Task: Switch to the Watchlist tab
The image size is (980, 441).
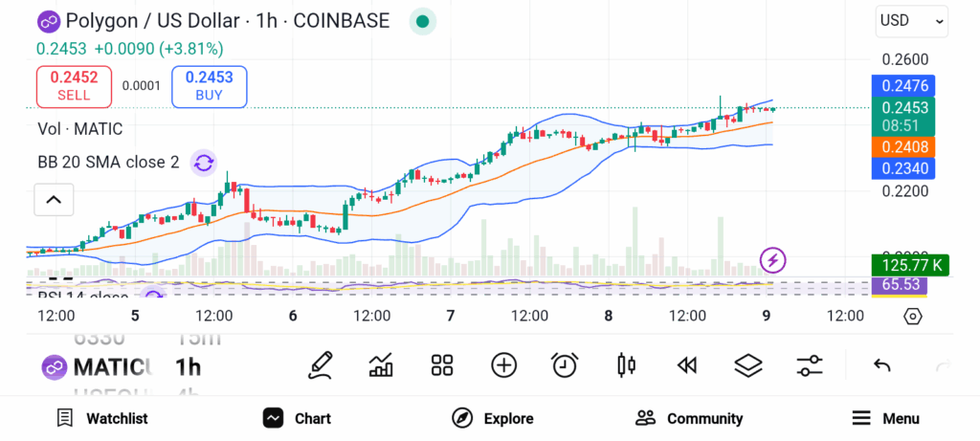Action: click(102, 418)
